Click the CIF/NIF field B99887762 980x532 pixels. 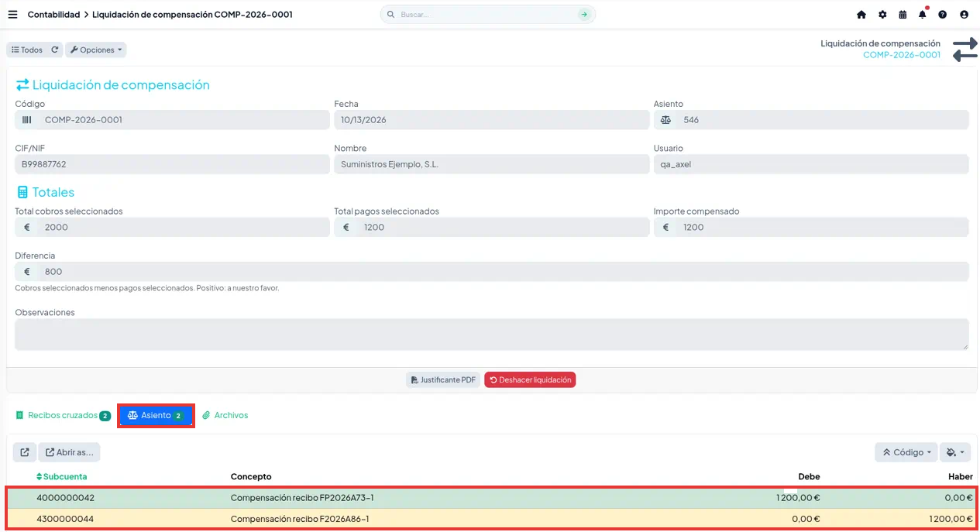[x=173, y=164]
